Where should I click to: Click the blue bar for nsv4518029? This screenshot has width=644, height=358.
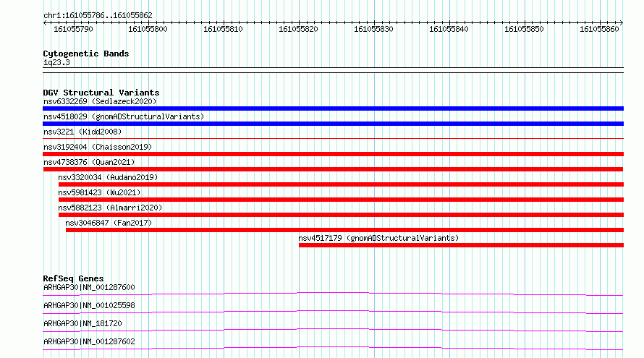click(333, 124)
